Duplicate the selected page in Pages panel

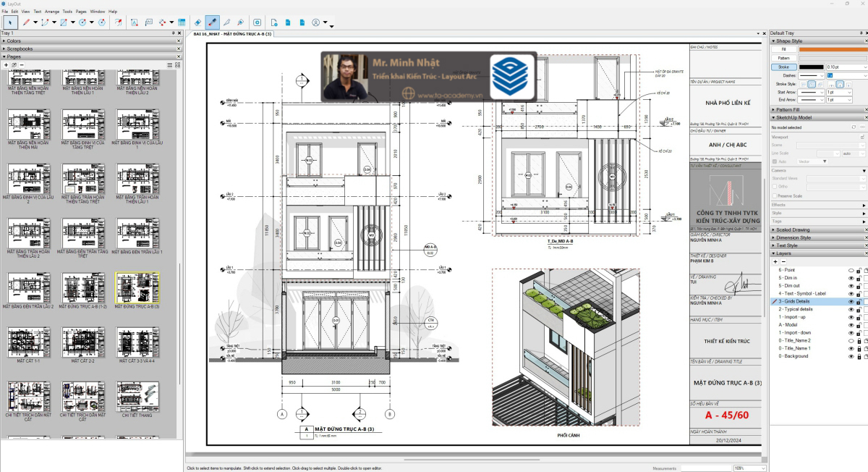coord(14,65)
